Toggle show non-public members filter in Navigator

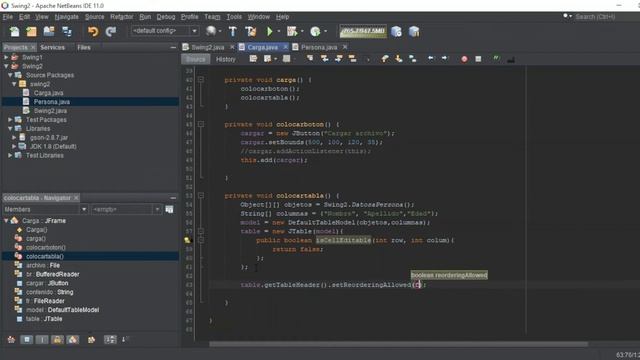tap(58, 340)
